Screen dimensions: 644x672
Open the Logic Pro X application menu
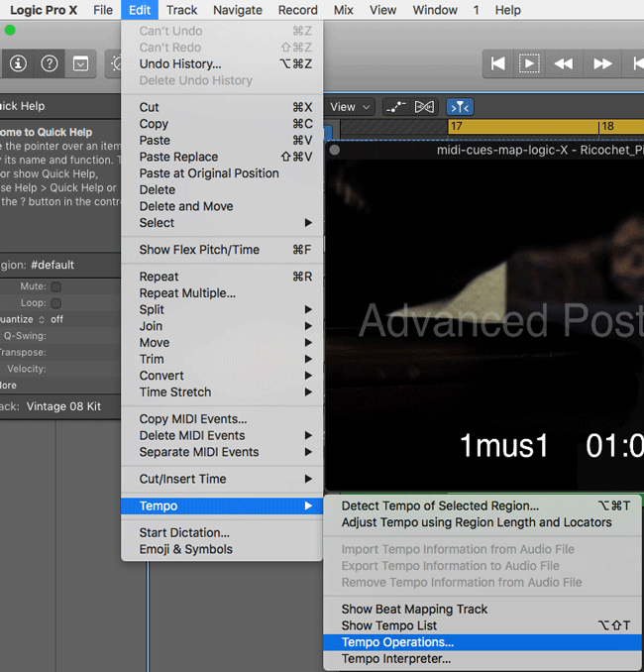pos(44,10)
